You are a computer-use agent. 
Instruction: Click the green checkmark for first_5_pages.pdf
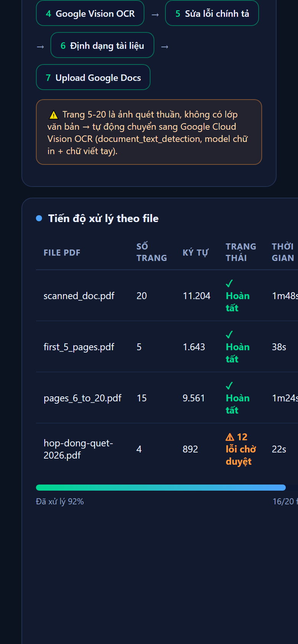[229, 335]
